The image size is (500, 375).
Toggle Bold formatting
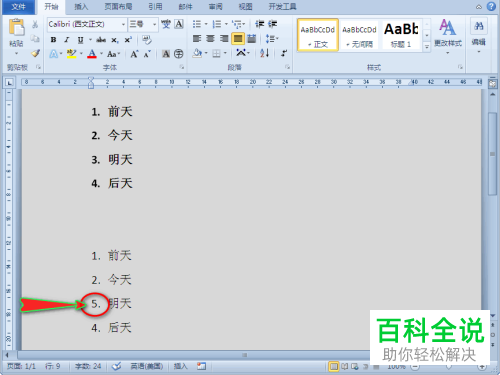(53, 40)
